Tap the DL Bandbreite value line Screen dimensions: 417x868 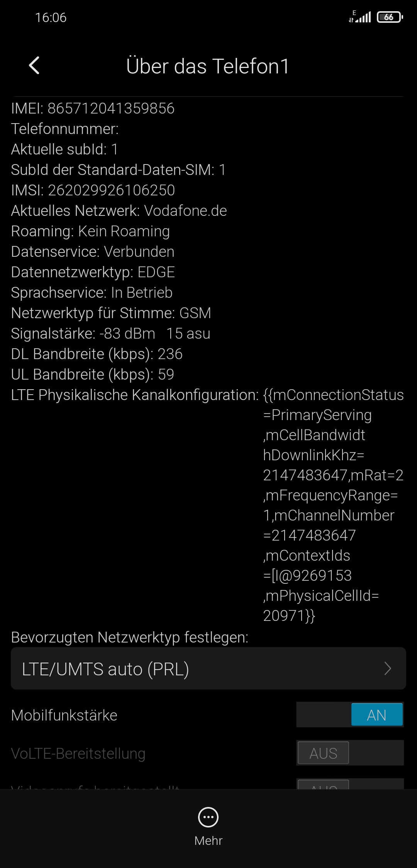97,354
